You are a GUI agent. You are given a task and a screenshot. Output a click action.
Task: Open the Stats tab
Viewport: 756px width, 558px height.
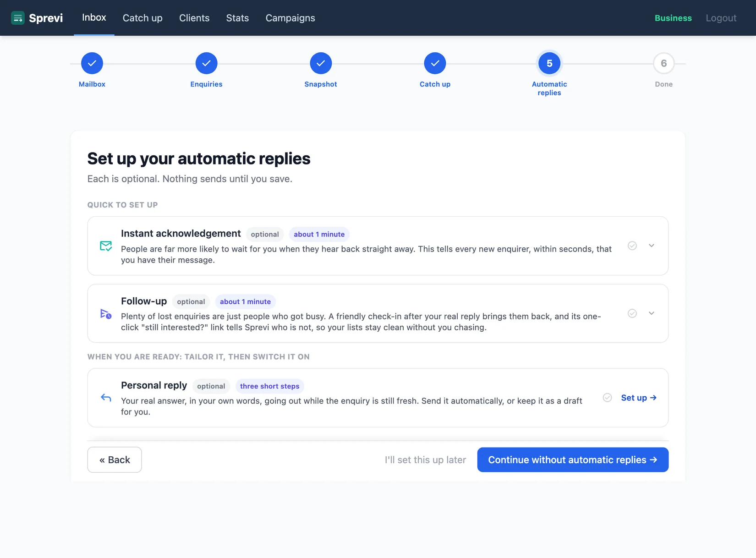click(x=237, y=18)
